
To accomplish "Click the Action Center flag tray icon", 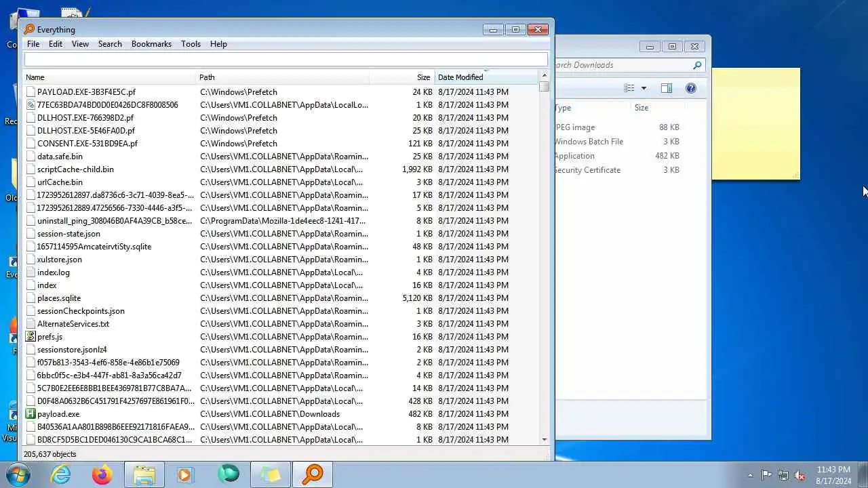I will click(x=766, y=475).
